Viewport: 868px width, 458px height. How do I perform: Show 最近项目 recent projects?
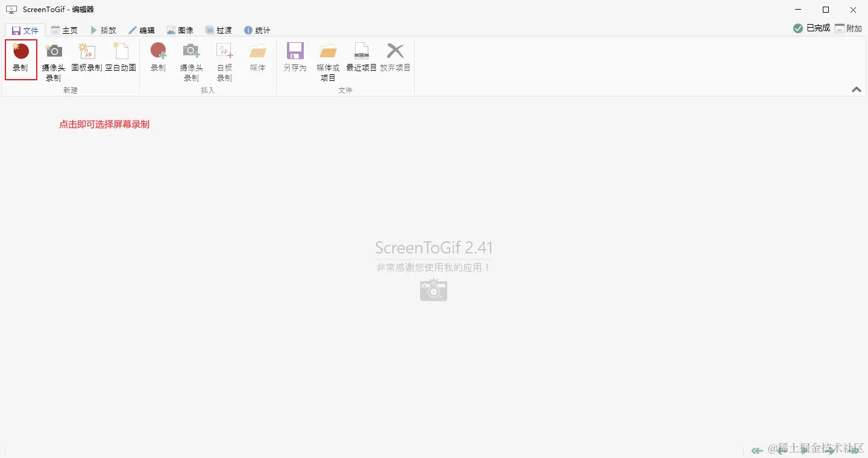[361, 59]
